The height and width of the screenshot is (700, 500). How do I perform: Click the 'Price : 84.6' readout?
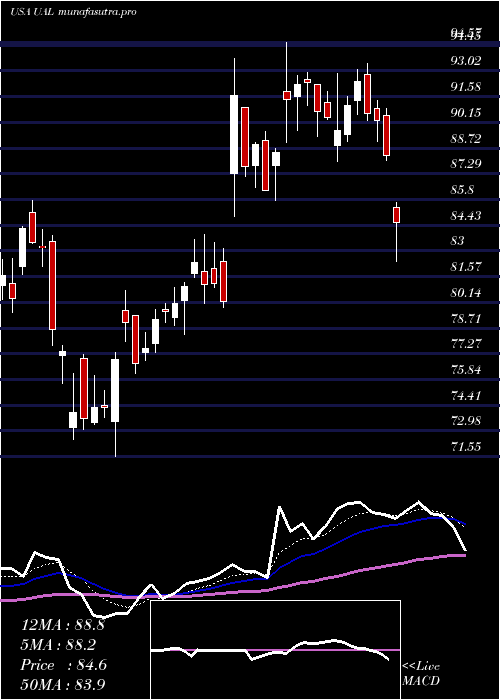(x=63, y=665)
